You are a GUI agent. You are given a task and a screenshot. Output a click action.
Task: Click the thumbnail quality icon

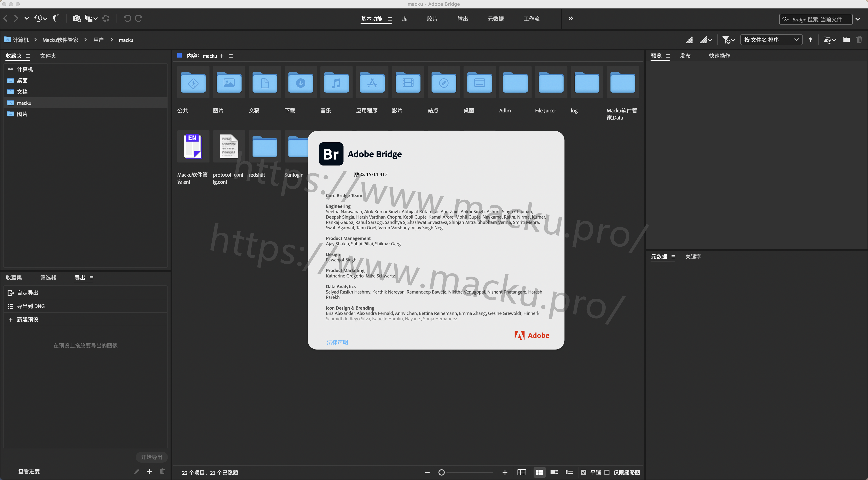(689, 40)
